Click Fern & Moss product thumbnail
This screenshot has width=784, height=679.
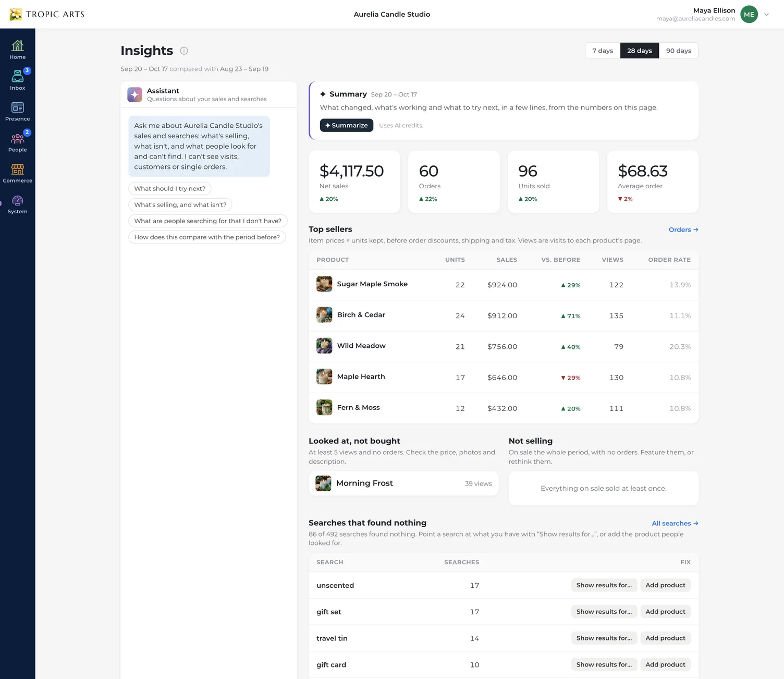point(324,407)
